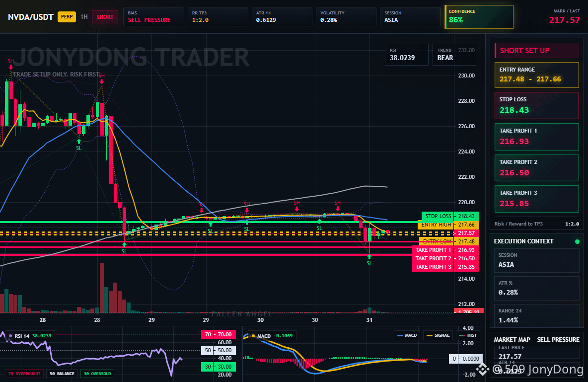Click the Range 24 1.44% card
The width and height of the screenshot is (588, 382).
point(537,315)
